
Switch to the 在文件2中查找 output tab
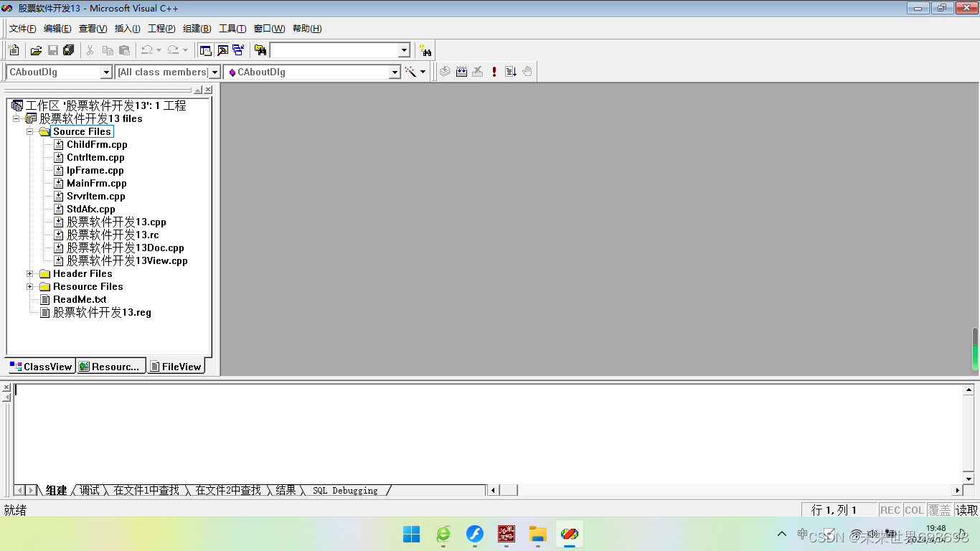coord(228,490)
